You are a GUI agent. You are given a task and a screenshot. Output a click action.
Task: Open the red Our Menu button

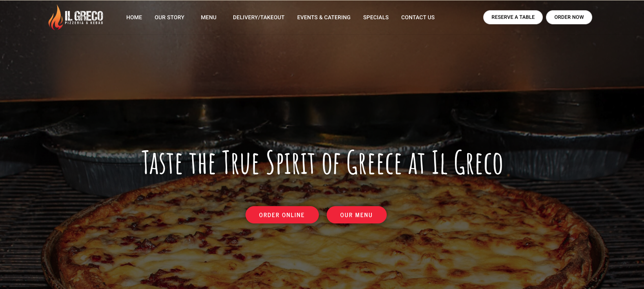pos(357,215)
